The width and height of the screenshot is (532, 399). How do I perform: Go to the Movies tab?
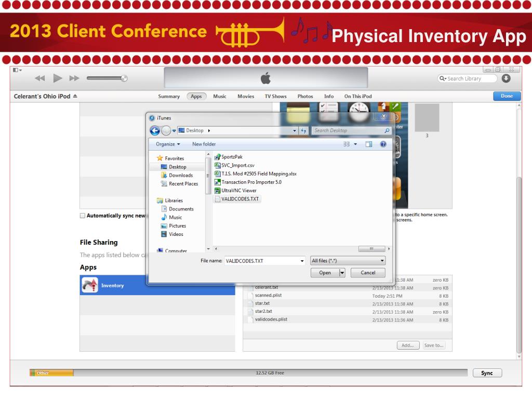(x=246, y=96)
